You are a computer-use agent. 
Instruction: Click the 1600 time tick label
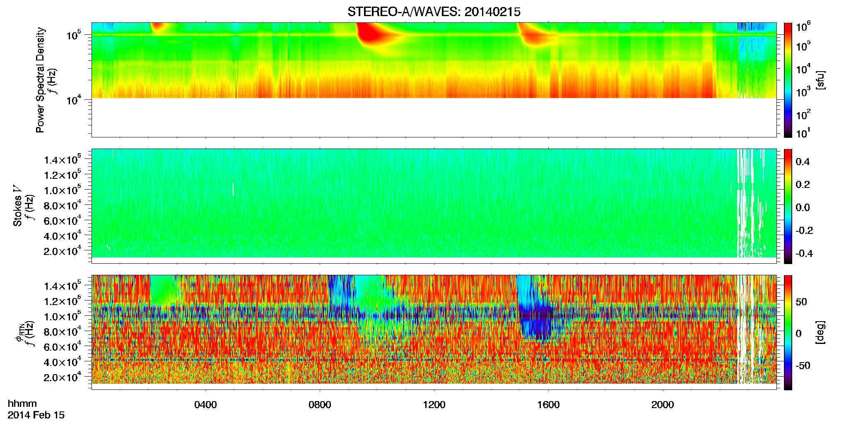pyautogui.click(x=548, y=405)
